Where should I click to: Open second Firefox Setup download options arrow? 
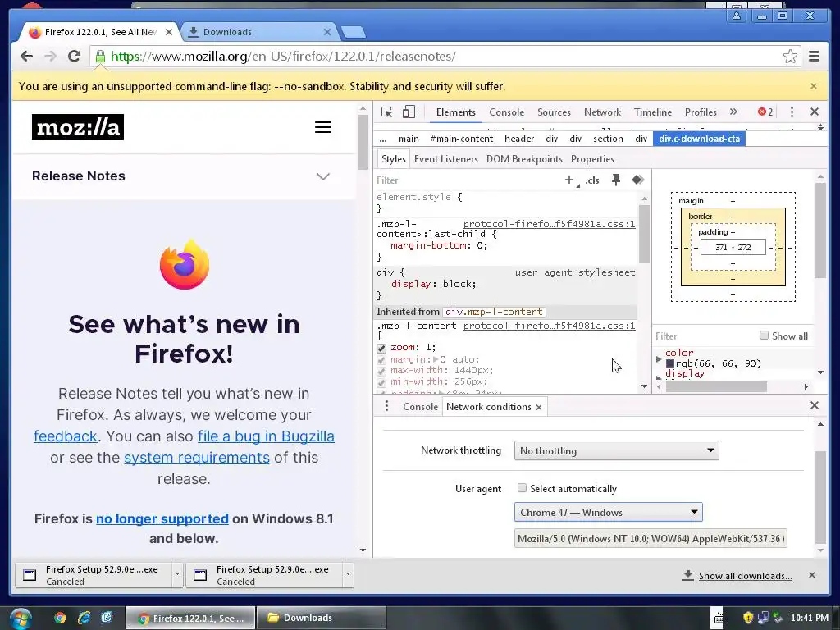pos(348,574)
